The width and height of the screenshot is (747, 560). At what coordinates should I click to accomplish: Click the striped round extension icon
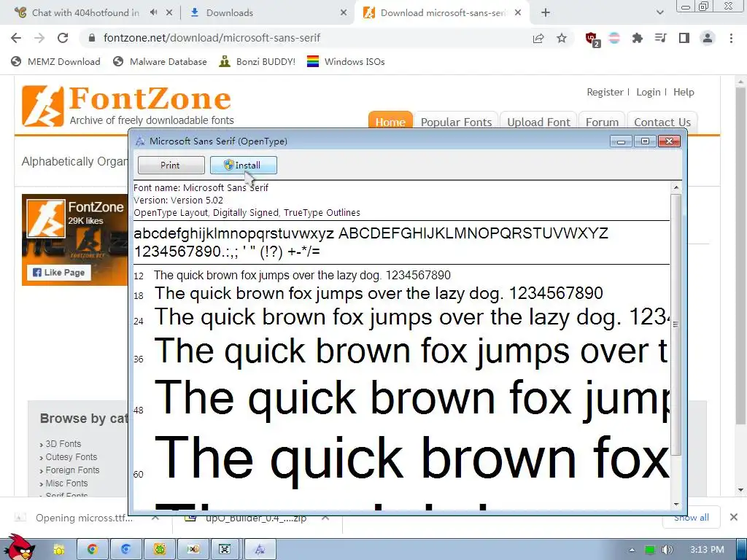(x=614, y=38)
